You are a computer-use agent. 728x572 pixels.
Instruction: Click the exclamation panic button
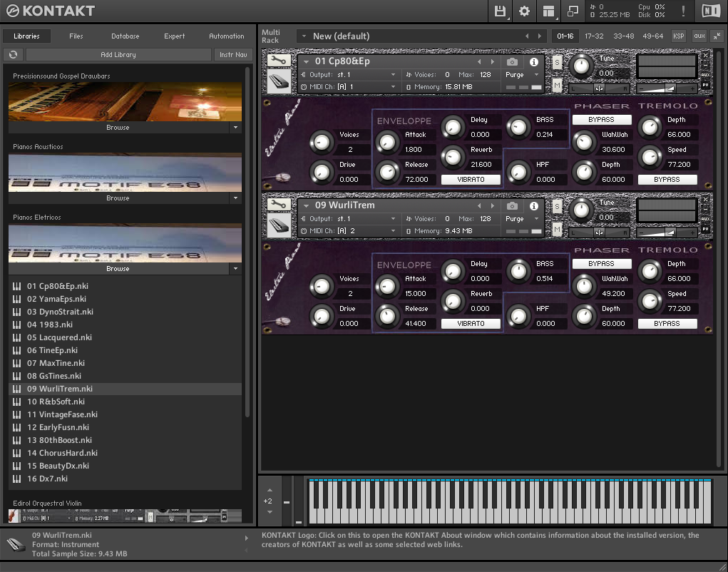[683, 11]
